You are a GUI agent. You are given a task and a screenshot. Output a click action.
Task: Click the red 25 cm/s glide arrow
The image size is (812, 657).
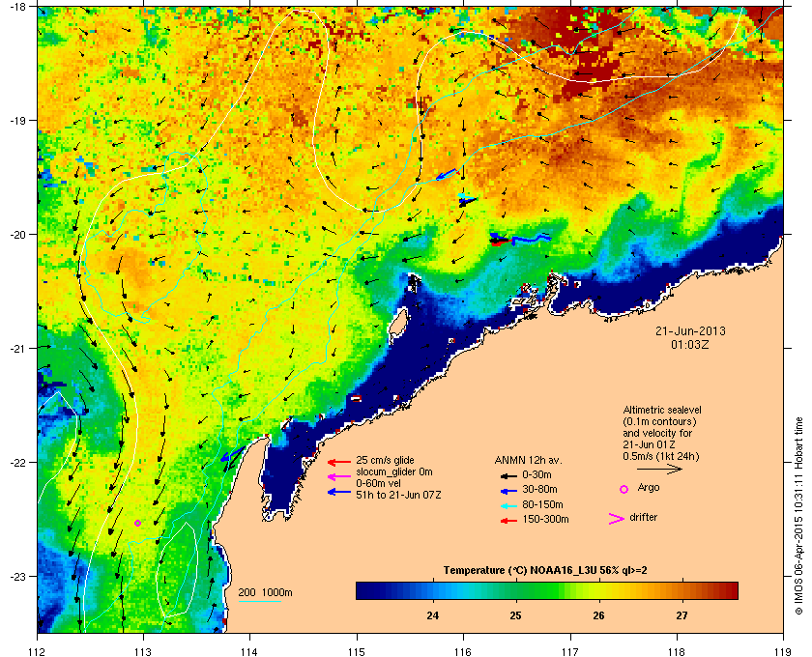[339, 462]
